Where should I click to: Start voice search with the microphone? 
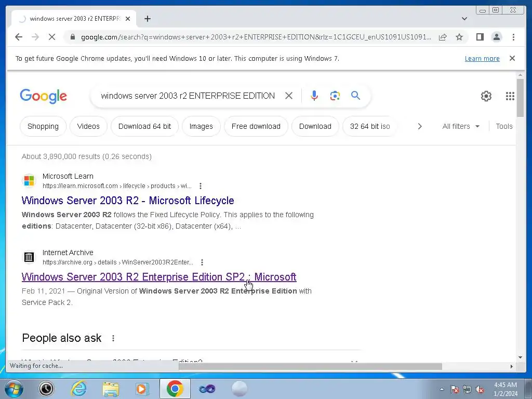(314, 96)
